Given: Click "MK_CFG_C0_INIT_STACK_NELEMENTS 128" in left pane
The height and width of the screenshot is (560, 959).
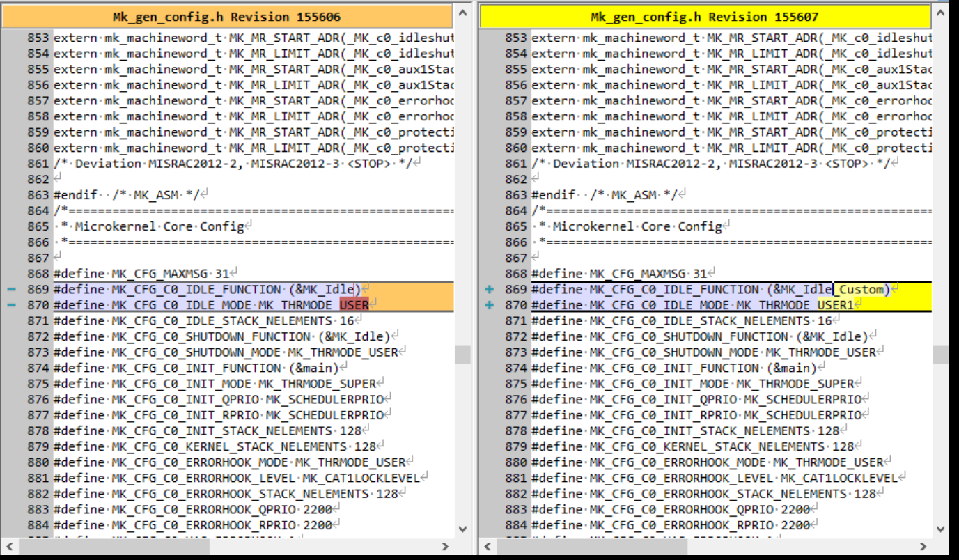Looking at the screenshot, I should [236, 431].
